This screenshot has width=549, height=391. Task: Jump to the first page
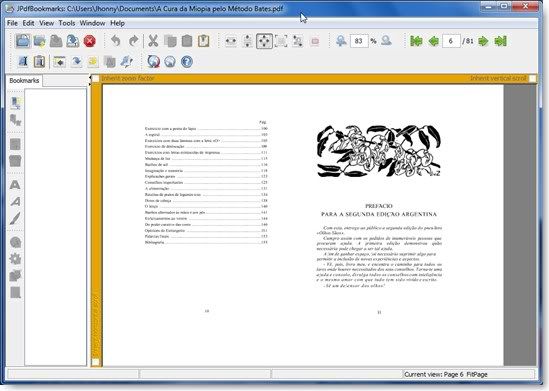pos(416,41)
